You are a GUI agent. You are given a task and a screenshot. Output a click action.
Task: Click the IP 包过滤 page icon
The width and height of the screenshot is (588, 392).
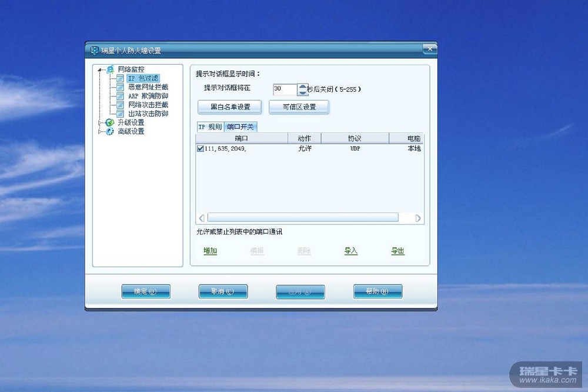120,78
